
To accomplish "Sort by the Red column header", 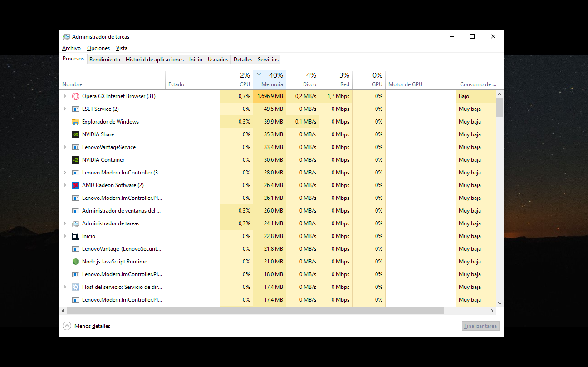I will point(336,80).
